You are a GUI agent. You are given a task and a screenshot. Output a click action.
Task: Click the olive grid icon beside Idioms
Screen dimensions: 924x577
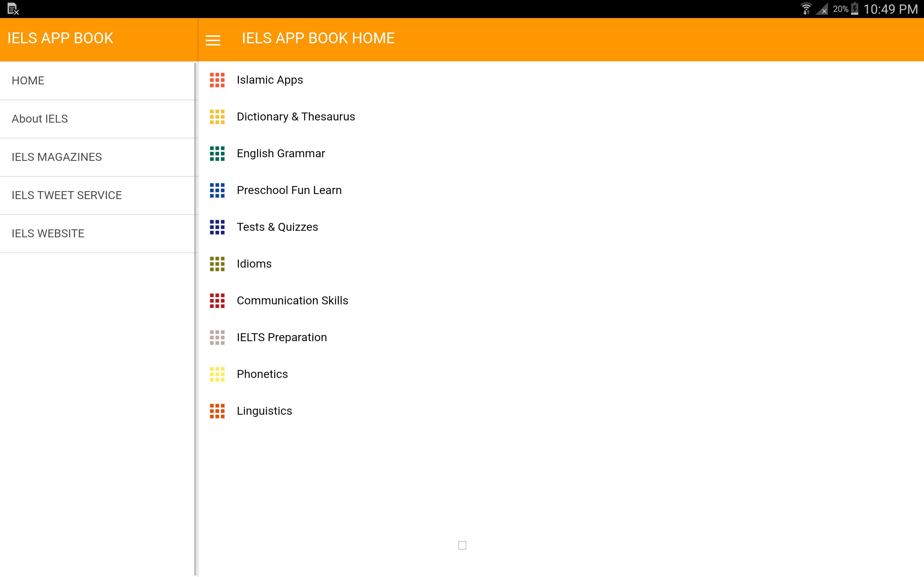(x=217, y=264)
